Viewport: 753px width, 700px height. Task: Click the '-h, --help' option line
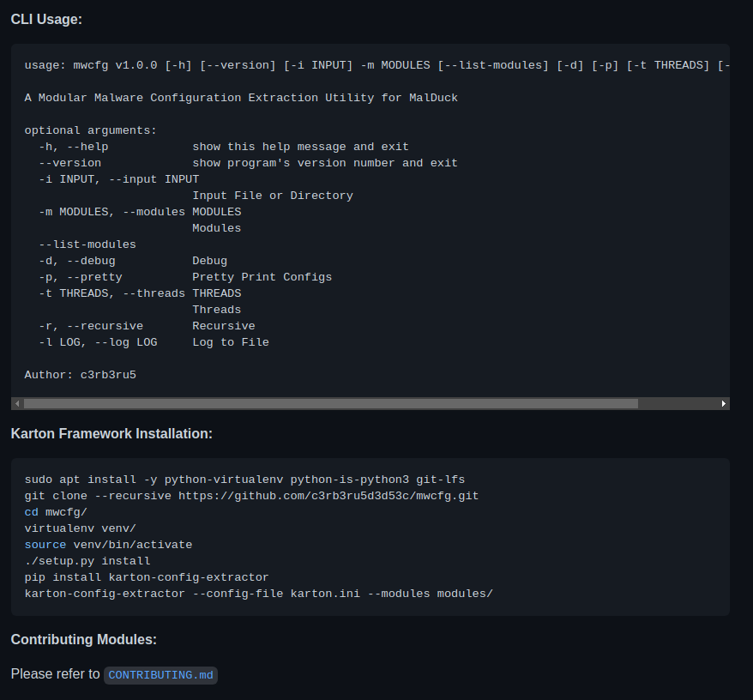click(224, 147)
